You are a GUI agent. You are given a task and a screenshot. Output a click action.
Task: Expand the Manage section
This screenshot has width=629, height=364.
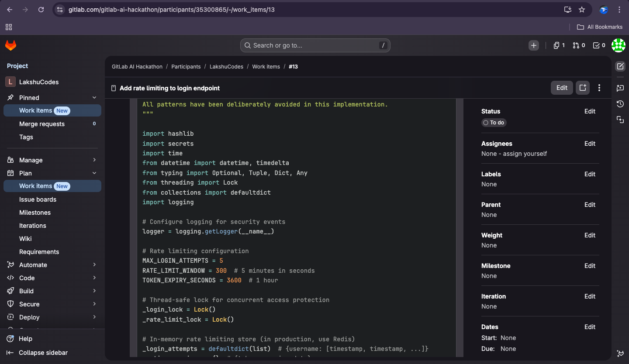point(52,160)
